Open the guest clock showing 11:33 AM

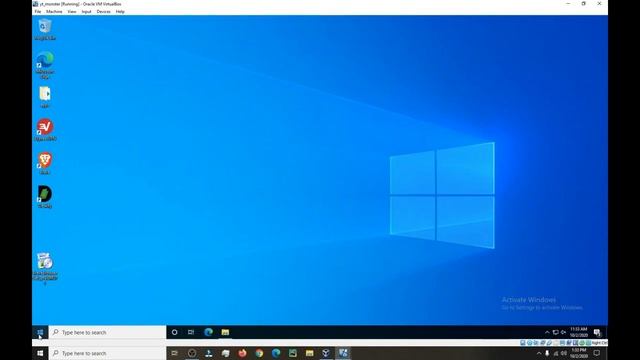pyautogui.click(x=578, y=332)
